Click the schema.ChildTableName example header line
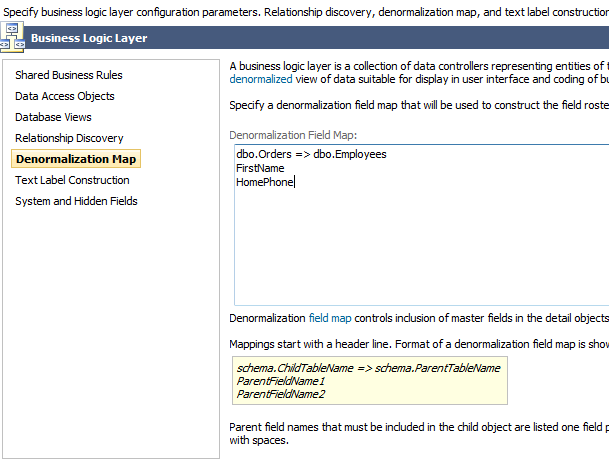 [x=368, y=368]
